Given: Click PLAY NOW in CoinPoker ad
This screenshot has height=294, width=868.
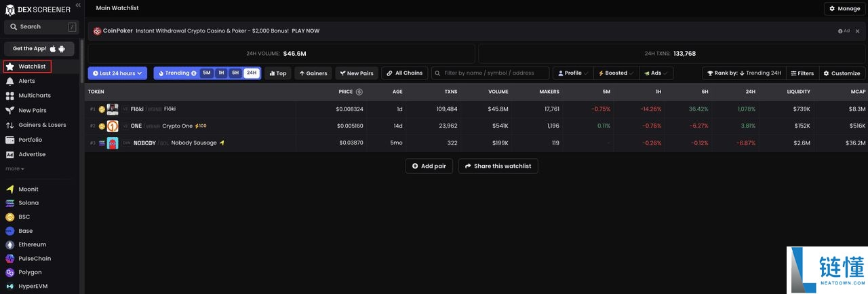Looking at the screenshot, I should click(305, 31).
